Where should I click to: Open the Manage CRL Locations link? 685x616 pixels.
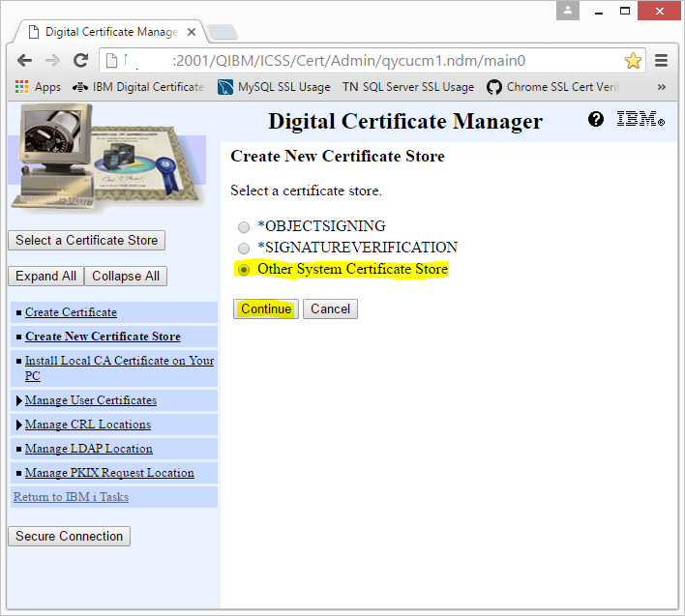88,425
